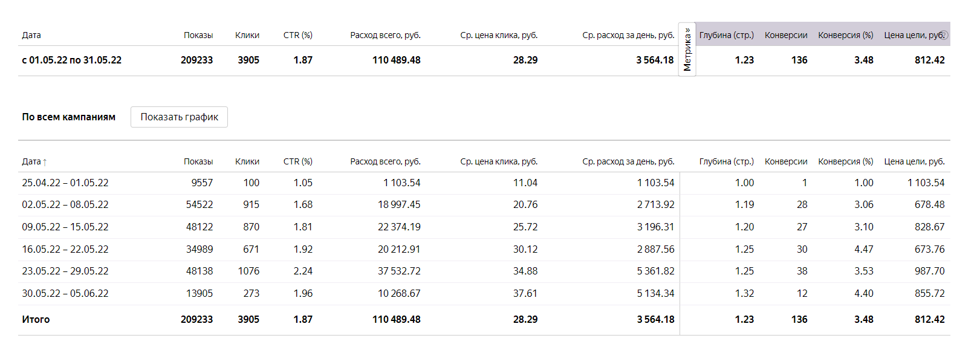Select the 16.05.22 – 22.05.22 week row

click(65, 249)
